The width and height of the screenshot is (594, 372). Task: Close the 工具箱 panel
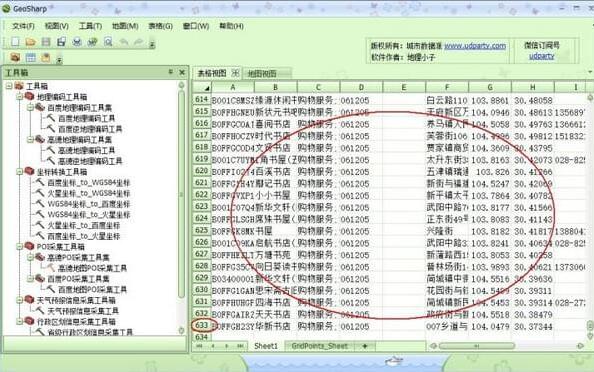pos(182,72)
